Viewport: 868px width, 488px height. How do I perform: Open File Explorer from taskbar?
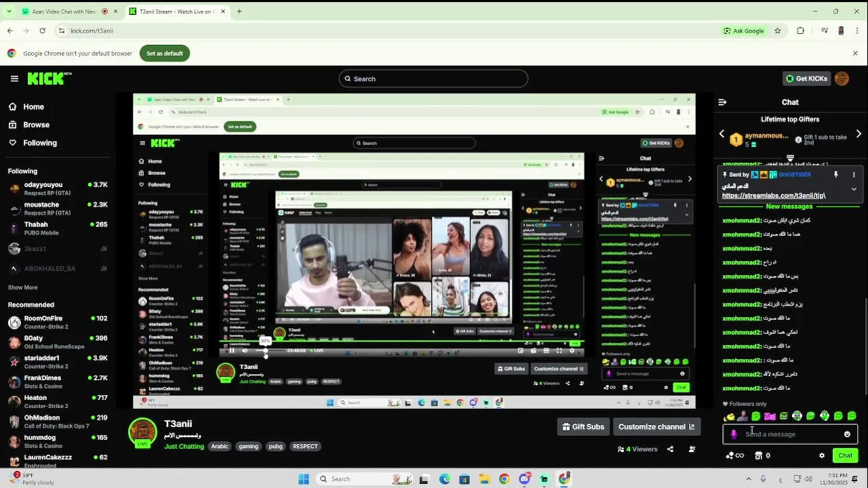tap(484, 479)
